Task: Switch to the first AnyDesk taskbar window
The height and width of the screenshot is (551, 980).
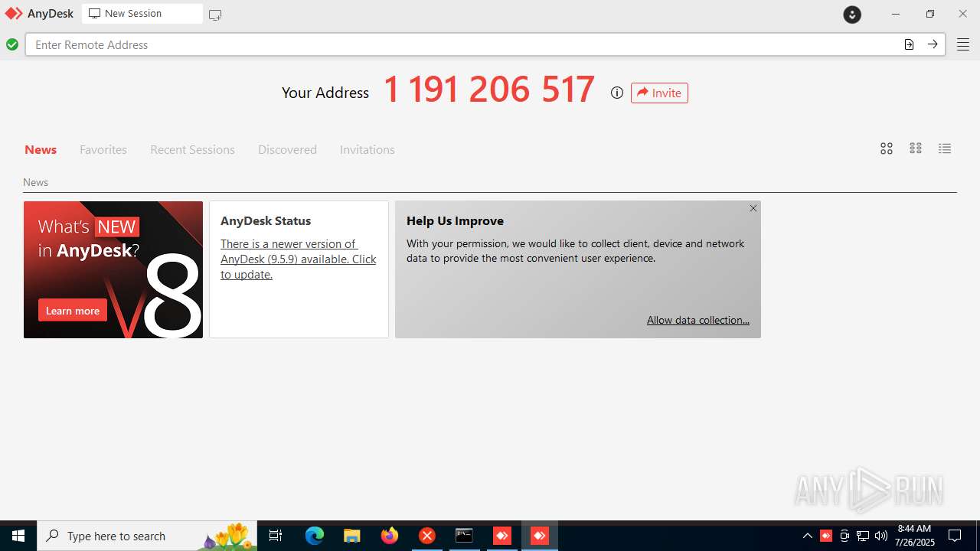Action: pos(502,536)
